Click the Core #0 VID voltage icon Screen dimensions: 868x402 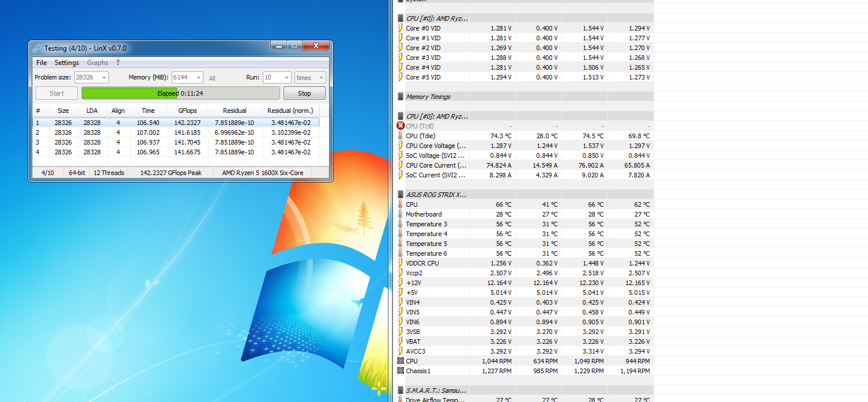(x=401, y=28)
